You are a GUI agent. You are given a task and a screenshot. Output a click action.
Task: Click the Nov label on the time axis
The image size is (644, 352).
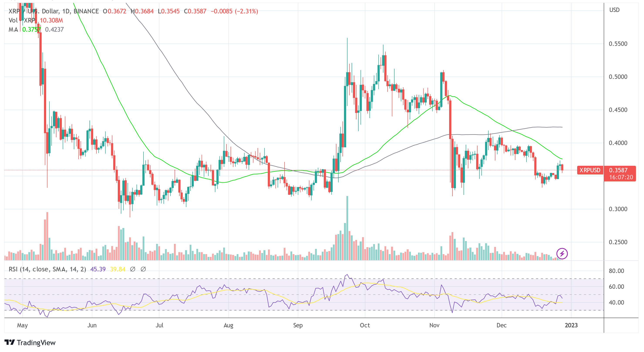(x=434, y=325)
